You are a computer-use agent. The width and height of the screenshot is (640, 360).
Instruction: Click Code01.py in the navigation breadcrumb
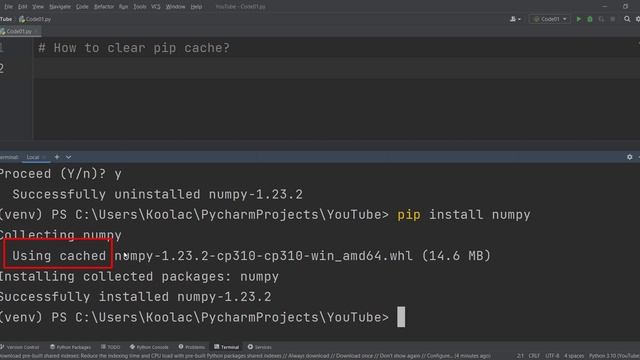coord(35,19)
